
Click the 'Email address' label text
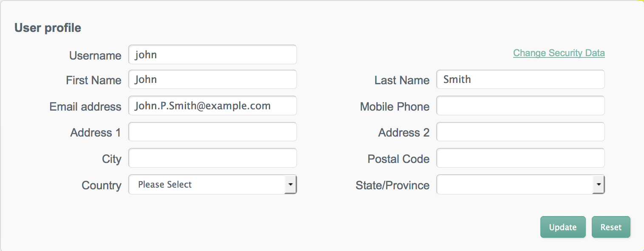tap(85, 106)
